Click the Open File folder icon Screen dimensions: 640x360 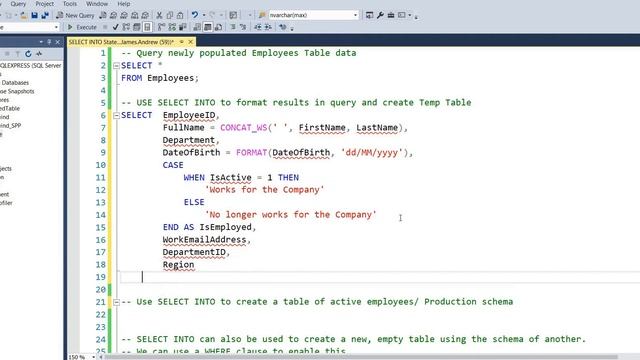click(x=24, y=16)
